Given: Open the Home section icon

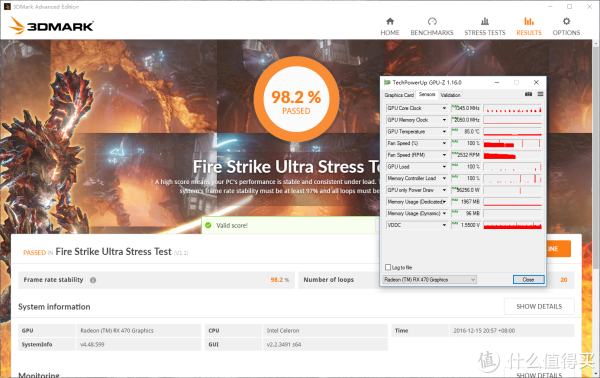Looking at the screenshot, I should coord(390,21).
